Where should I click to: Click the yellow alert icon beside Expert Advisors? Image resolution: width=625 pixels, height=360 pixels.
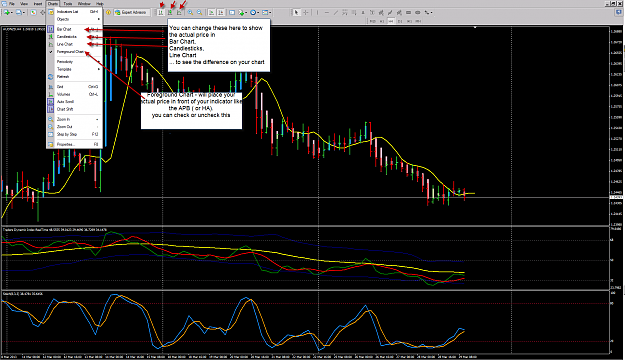point(108,12)
